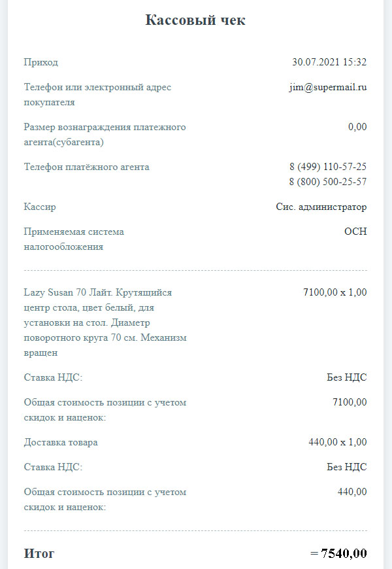Click the Итог total label
Screen dimensions: 392x569
point(39,553)
